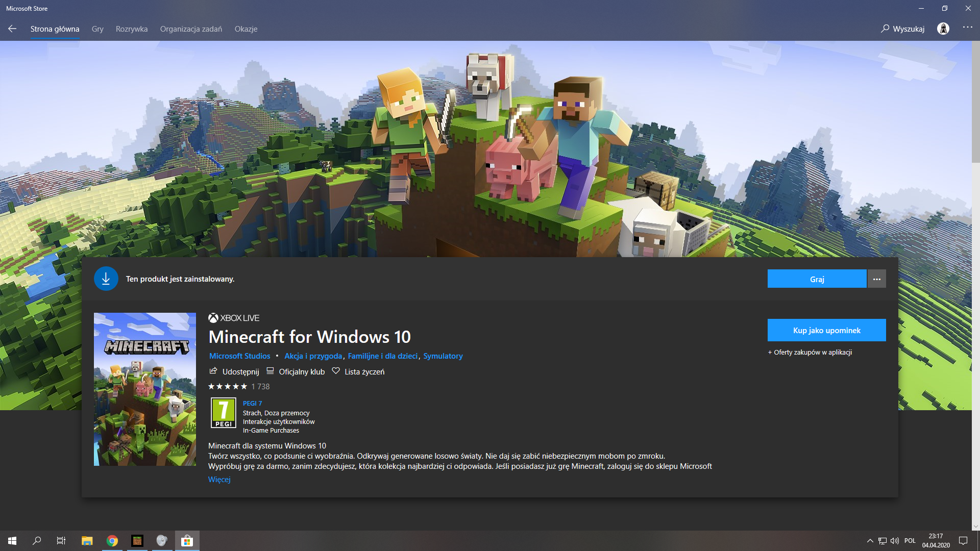This screenshot has width=980, height=551.
Task: Switch to the Gry tab
Action: [97, 29]
